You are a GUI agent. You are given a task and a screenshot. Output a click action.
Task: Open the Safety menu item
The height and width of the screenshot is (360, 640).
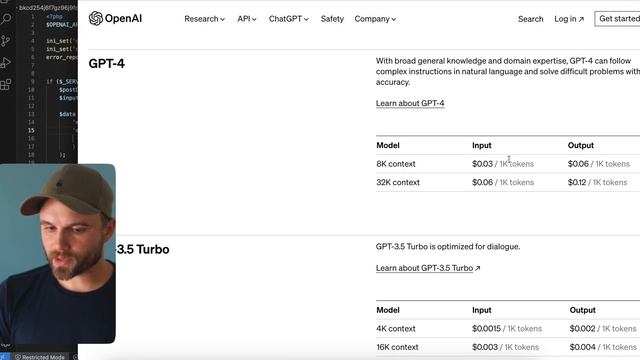332,19
